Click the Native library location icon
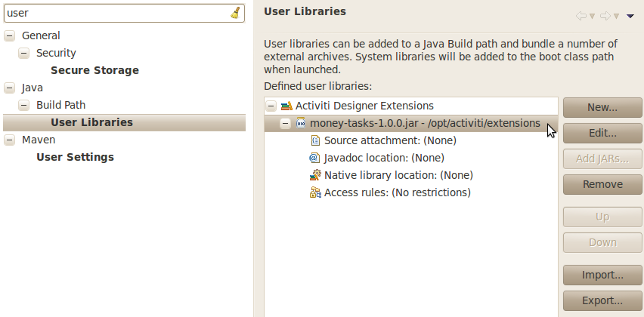644x317 pixels. click(315, 175)
